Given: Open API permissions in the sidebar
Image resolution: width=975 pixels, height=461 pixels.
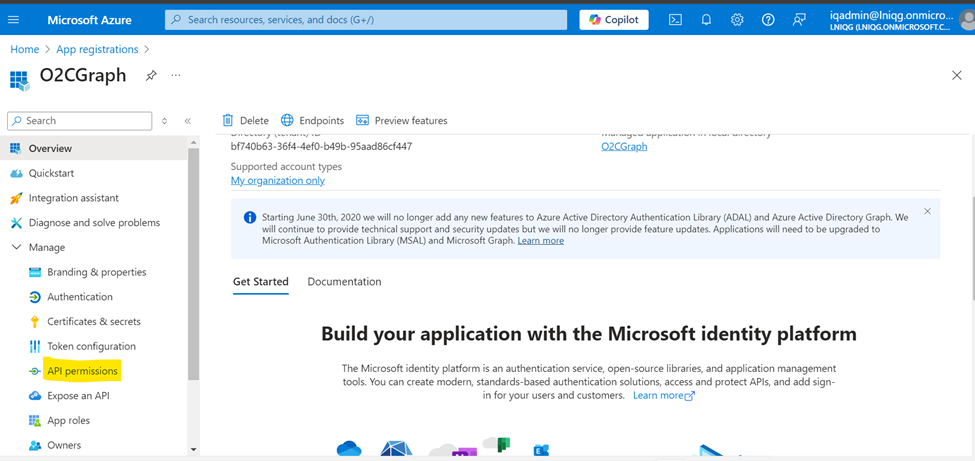Looking at the screenshot, I should (x=82, y=371).
